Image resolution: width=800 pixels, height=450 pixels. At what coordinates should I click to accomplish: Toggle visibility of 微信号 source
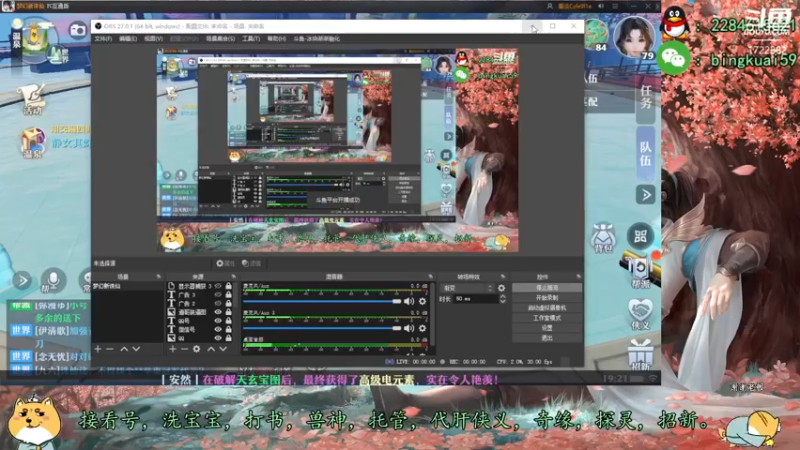[218, 330]
